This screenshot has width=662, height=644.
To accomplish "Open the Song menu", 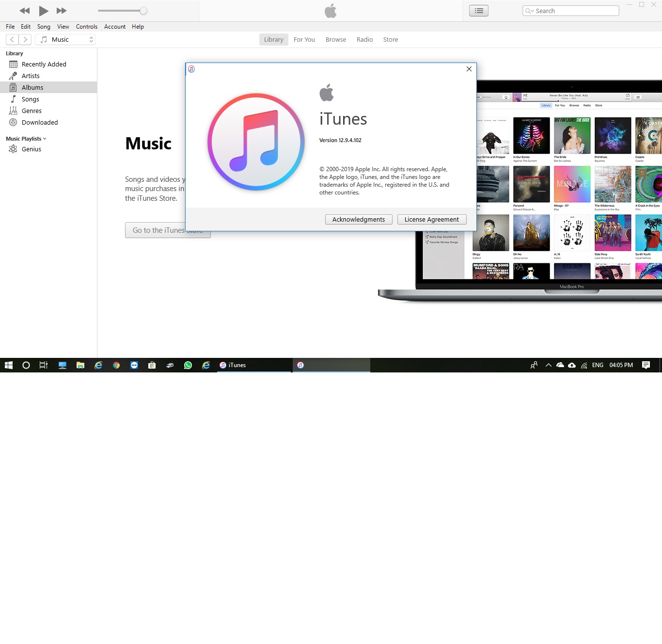I will pos(44,27).
